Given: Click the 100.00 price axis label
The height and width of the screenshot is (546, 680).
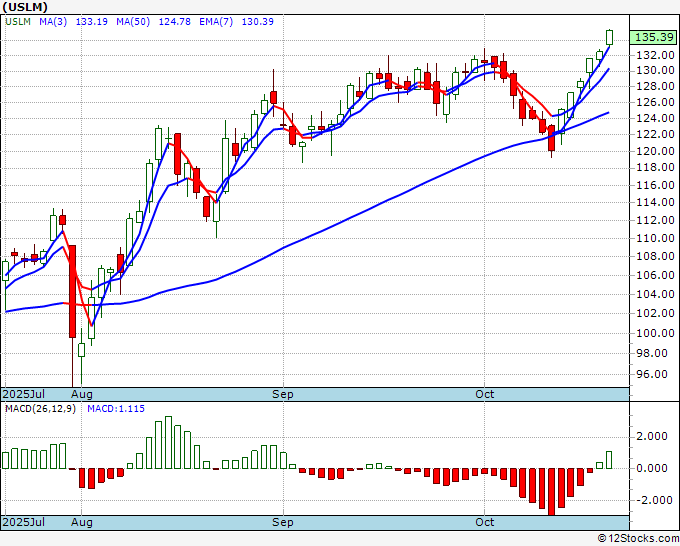Looking at the screenshot, I should click(x=655, y=333).
